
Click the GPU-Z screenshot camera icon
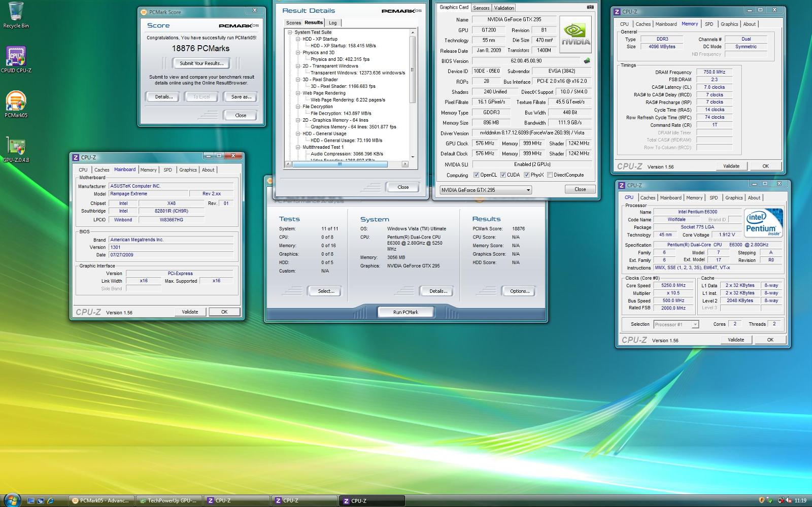(x=590, y=7)
